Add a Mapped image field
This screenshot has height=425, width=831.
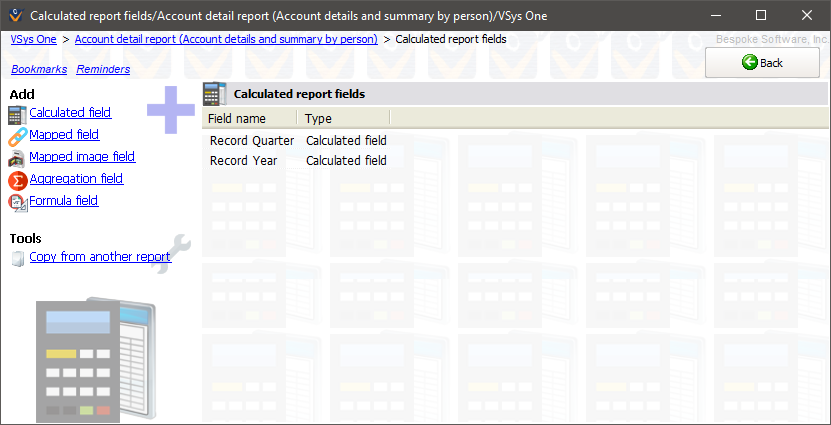[82, 157]
